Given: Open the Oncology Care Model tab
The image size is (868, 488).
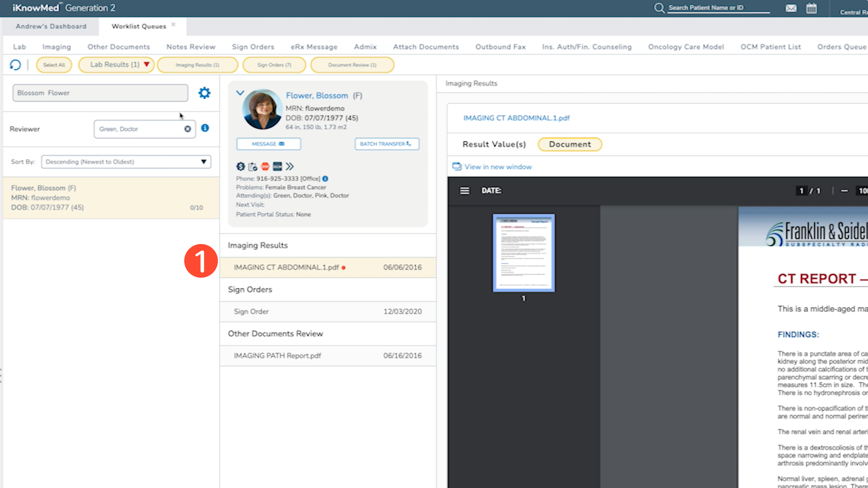Looking at the screenshot, I should coord(686,47).
